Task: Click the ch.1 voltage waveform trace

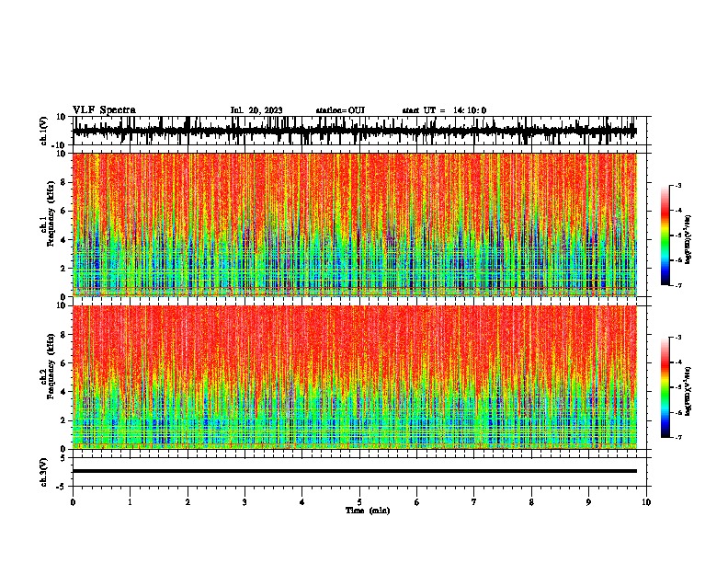Action: (x=354, y=131)
